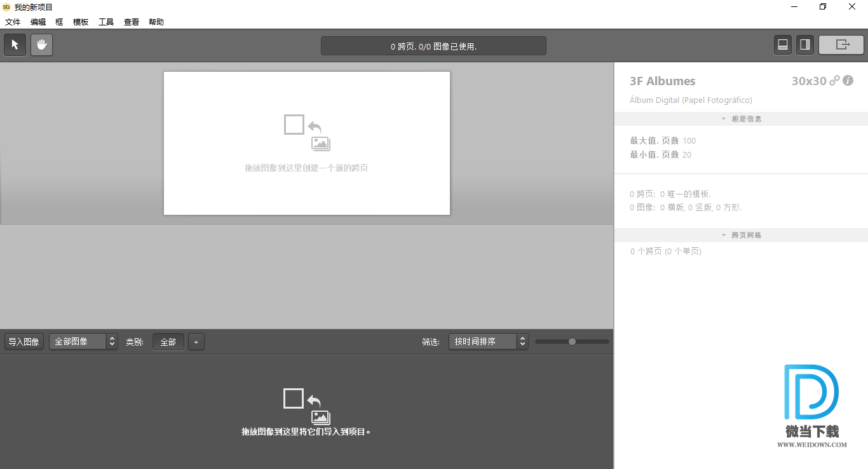This screenshot has width=868, height=469.
Task: Select the hand pan tool
Action: click(42, 45)
